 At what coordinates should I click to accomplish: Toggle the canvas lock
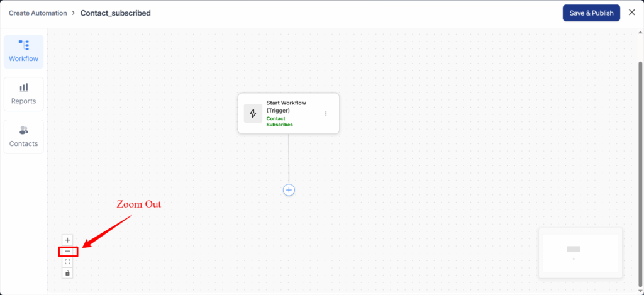tap(68, 273)
